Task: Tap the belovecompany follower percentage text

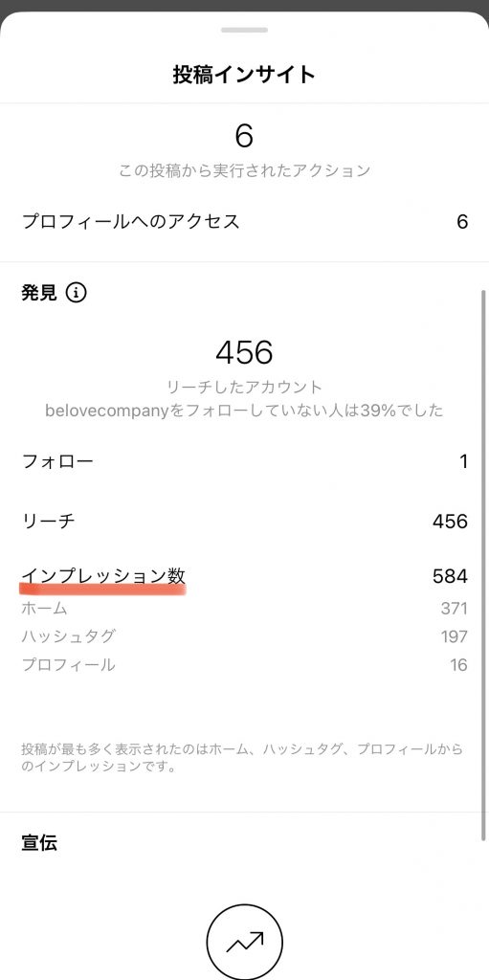Action: [x=245, y=411]
